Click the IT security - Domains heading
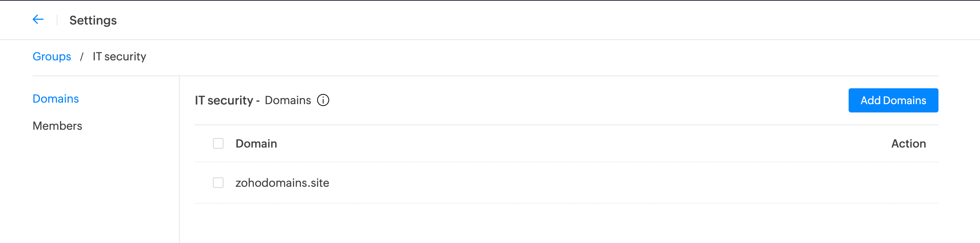The height and width of the screenshot is (243, 980). click(253, 100)
